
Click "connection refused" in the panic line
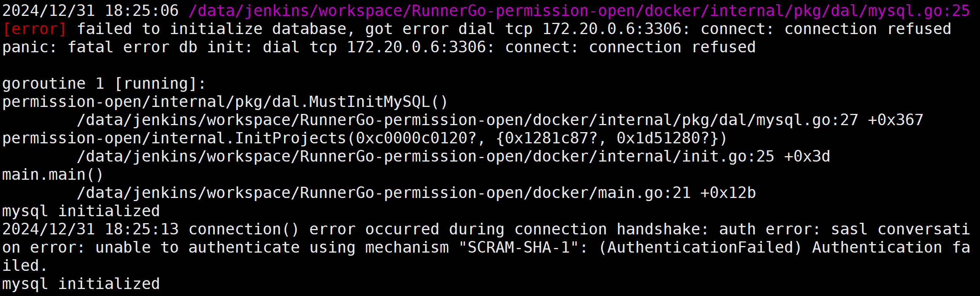(x=672, y=47)
